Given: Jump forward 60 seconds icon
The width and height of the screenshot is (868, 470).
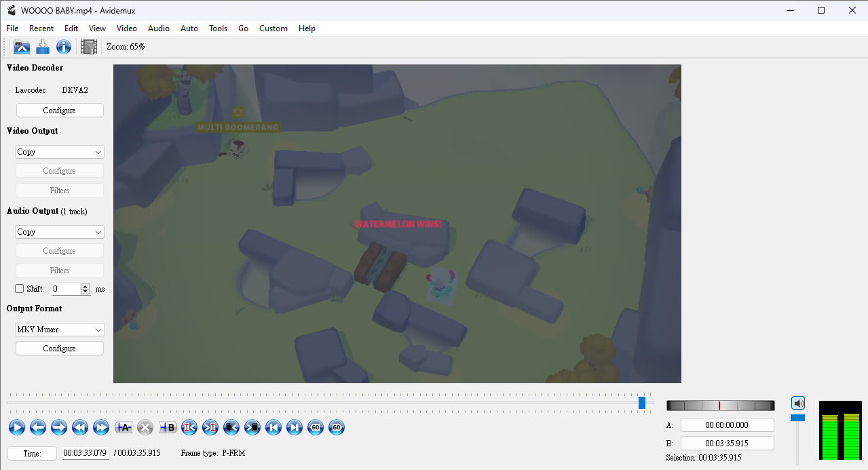Looking at the screenshot, I should pos(337,427).
